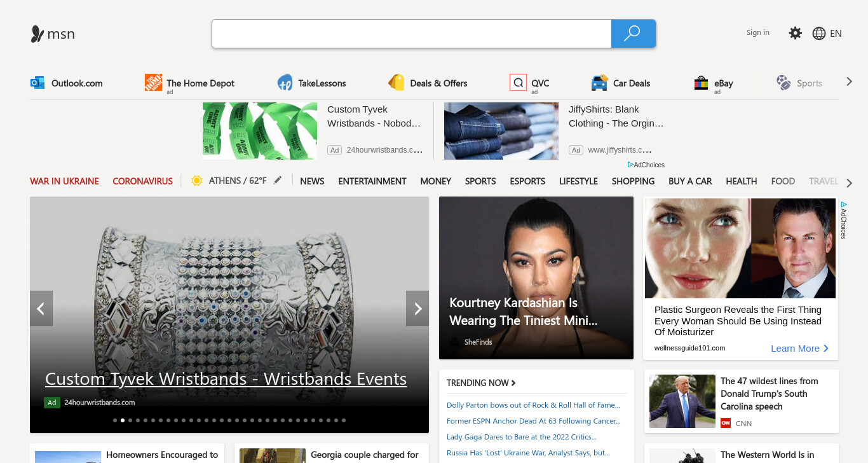This screenshot has height=463, width=868.
Task: Click plastic surgeon ad image
Action: [x=740, y=248]
